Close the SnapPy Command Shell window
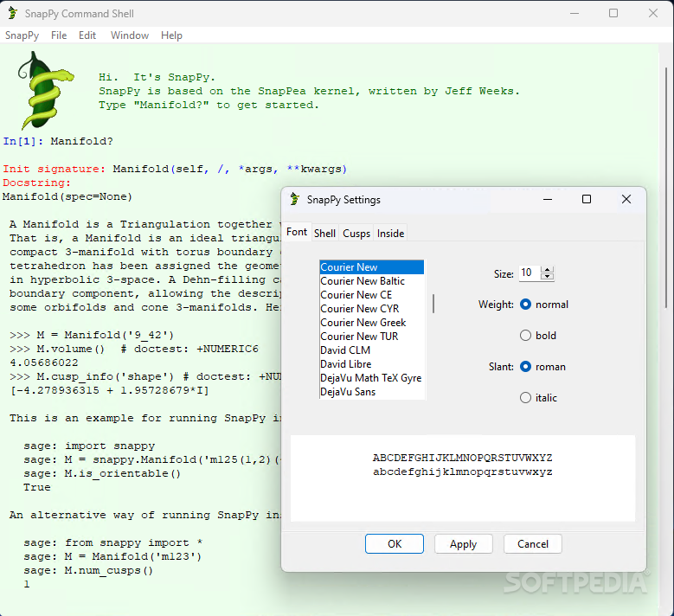 coord(653,13)
